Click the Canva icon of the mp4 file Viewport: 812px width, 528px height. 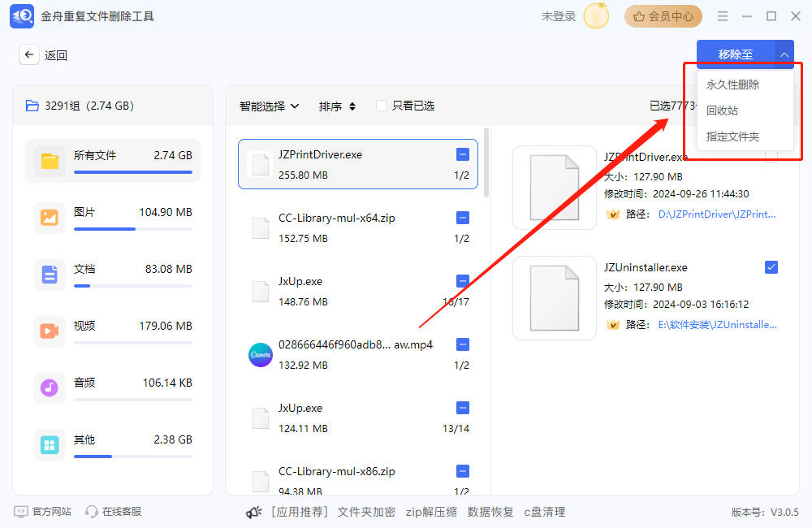[x=261, y=355]
